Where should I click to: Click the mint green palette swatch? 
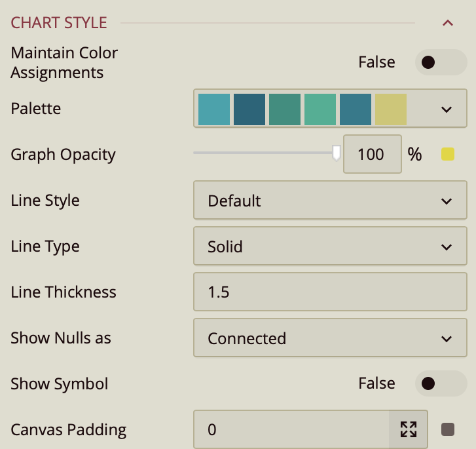pyautogui.click(x=320, y=109)
